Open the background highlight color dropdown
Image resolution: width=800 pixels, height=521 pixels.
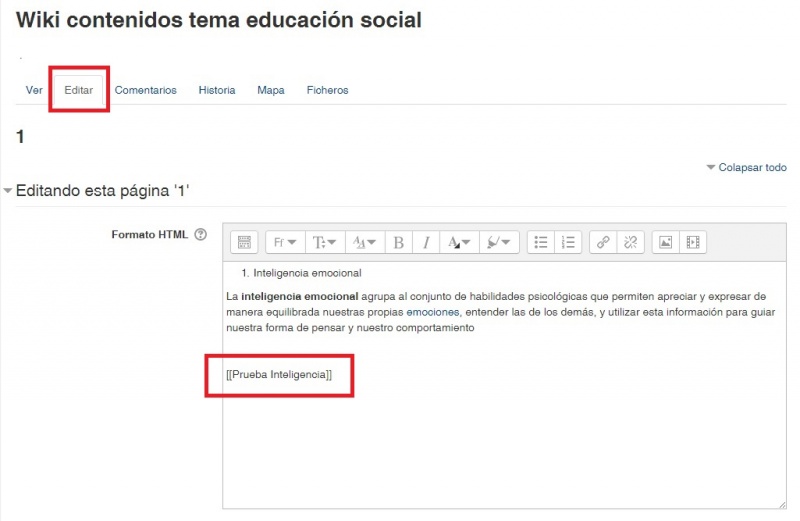pos(499,242)
